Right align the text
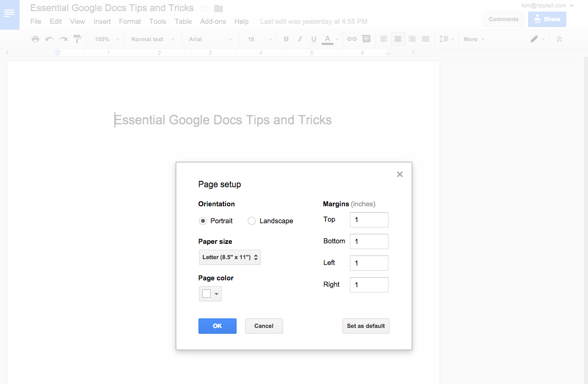This screenshot has width=588, height=384. (x=412, y=39)
